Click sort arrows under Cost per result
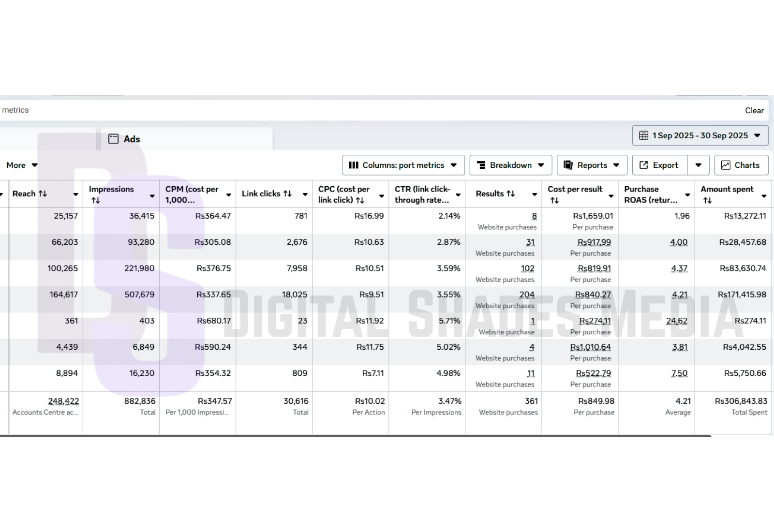 click(x=554, y=200)
